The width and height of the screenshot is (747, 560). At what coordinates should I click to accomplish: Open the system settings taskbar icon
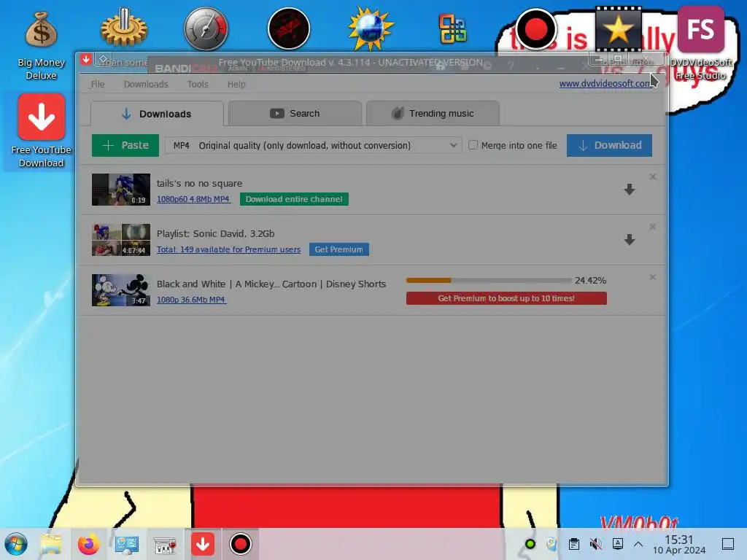coord(127,544)
